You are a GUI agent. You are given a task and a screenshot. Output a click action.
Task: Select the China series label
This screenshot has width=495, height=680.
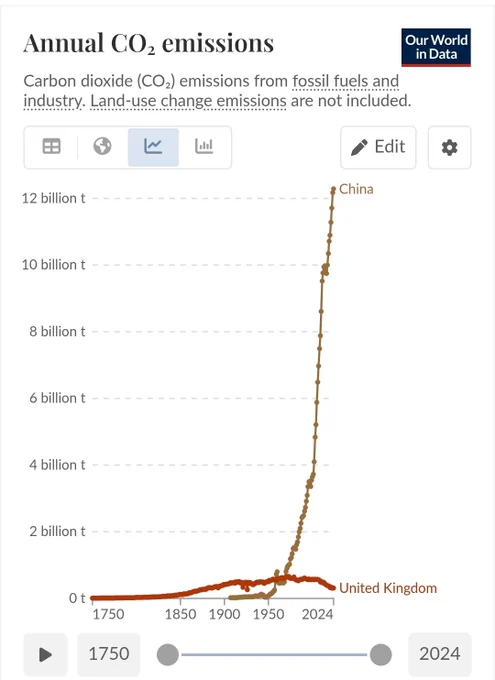pos(356,189)
